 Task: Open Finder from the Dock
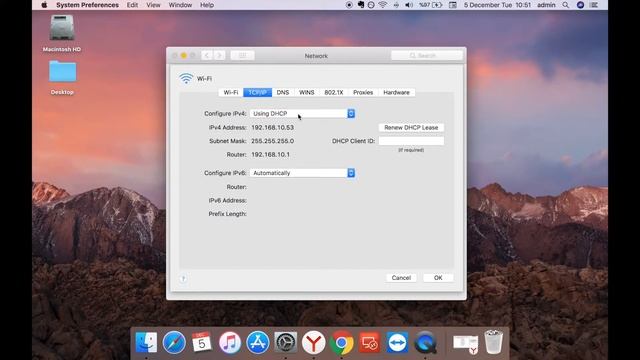146,342
